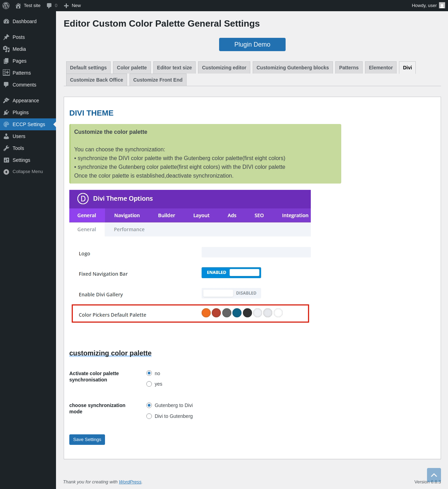This screenshot has width=448, height=489.
Task: Click the Logo input field
Action: coord(256,252)
